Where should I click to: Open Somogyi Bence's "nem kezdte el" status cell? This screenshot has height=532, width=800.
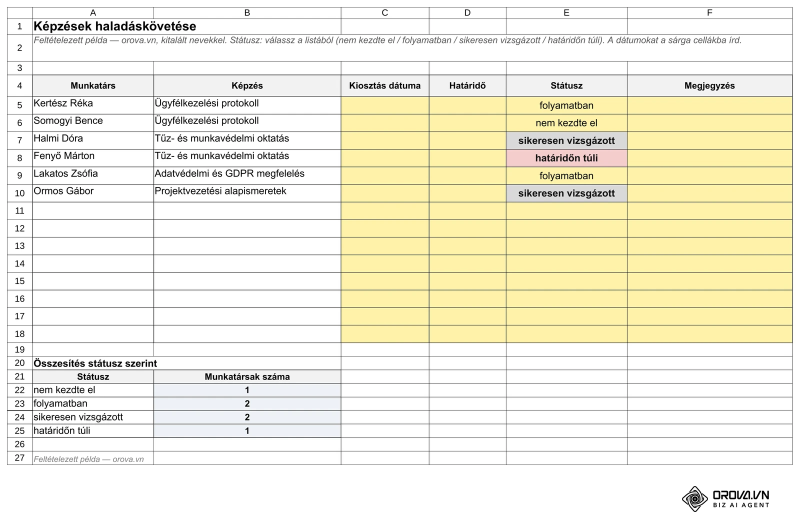(566, 123)
